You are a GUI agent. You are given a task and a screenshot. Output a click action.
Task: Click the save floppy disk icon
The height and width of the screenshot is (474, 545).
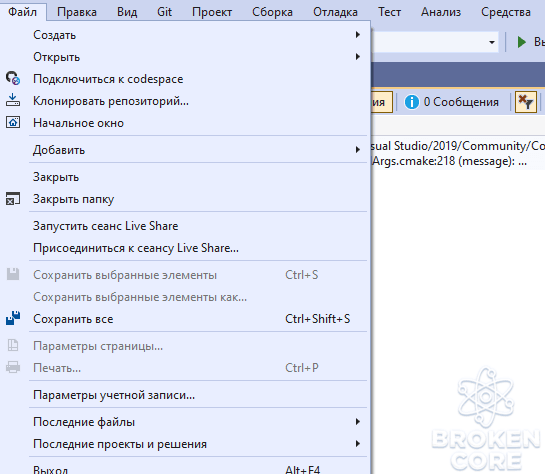pyautogui.click(x=13, y=274)
